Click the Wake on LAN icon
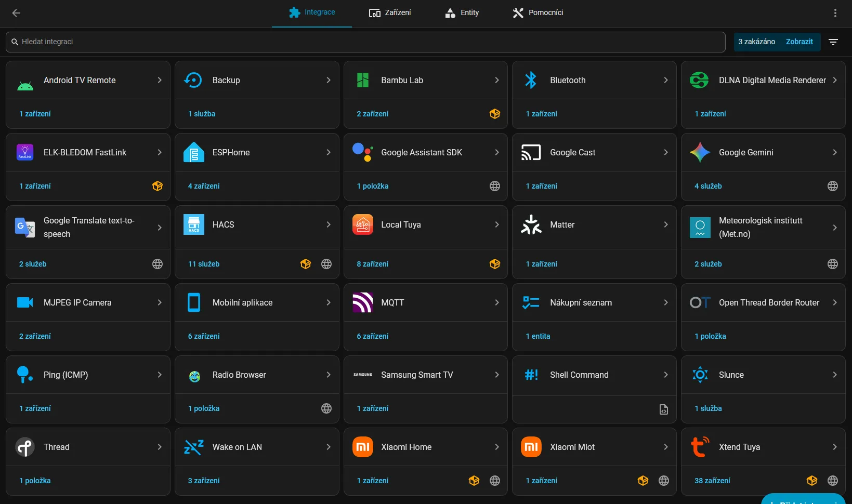 point(193,447)
